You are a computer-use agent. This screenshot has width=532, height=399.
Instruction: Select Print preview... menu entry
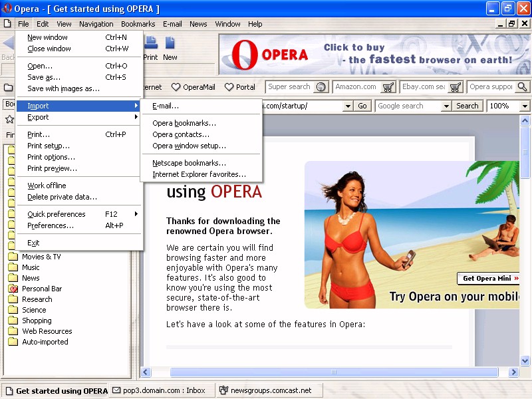click(x=79, y=168)
